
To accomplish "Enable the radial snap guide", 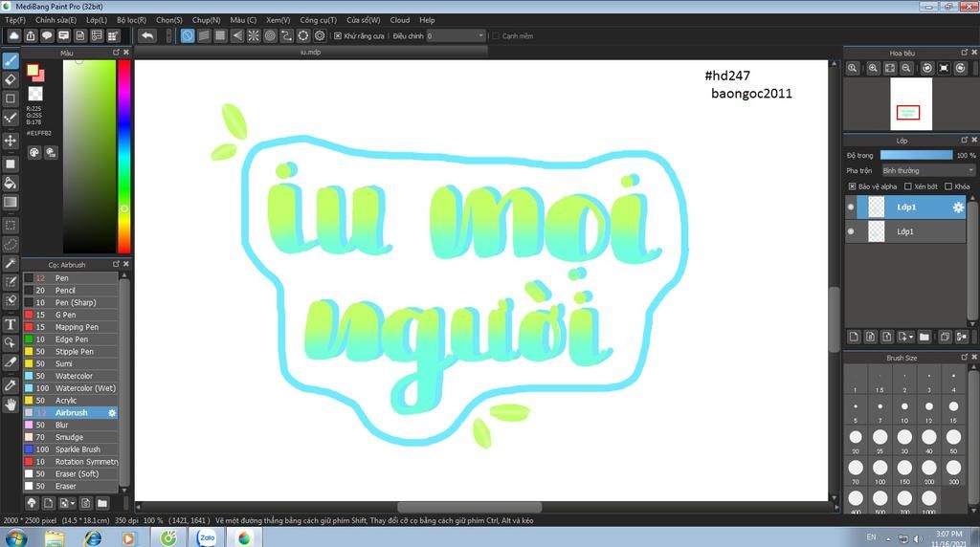I will [x=253, y=35].
